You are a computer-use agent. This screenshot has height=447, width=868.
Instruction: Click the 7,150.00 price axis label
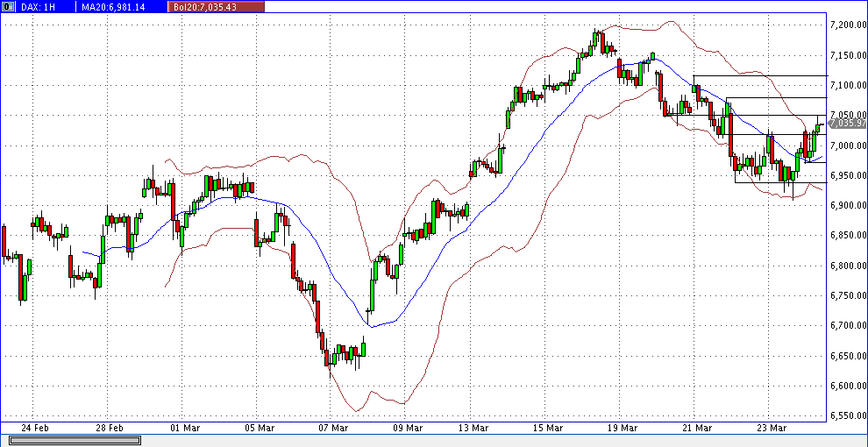(x=848, y=55)
